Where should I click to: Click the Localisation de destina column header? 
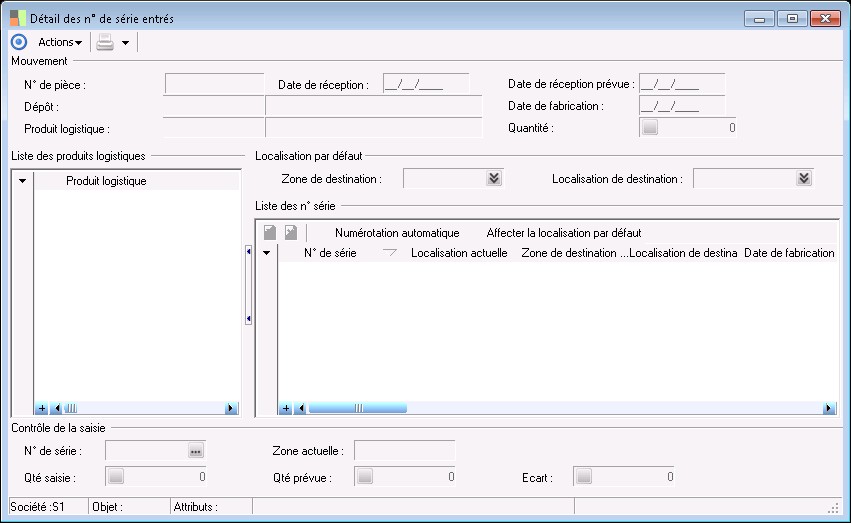point(683,253)
